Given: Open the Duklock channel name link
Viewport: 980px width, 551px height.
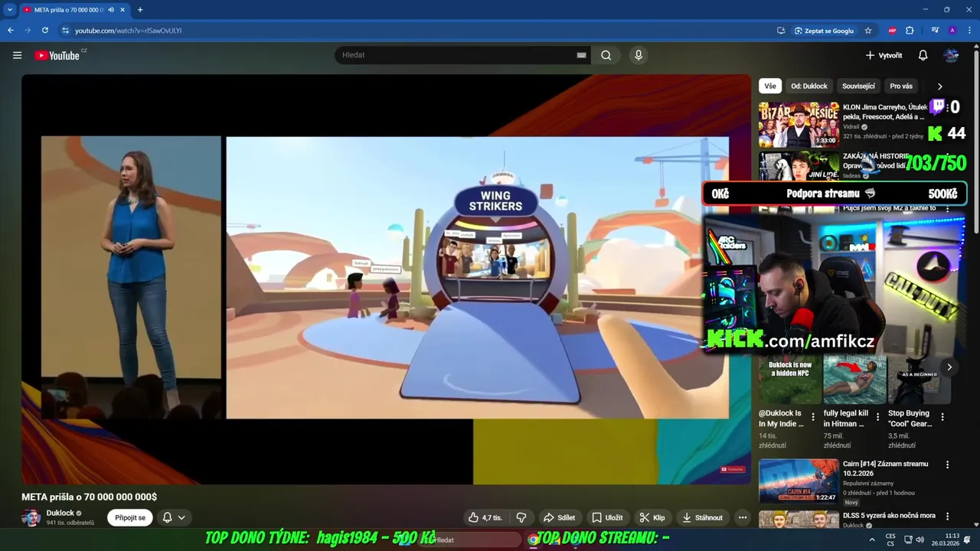Looking at the screenshot, I should tap(60, 513).
